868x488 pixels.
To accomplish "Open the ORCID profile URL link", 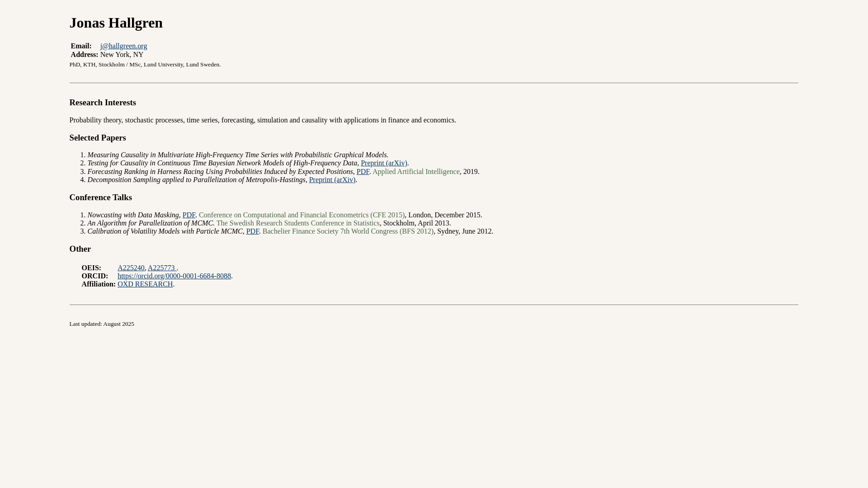I will pos(174,276).
